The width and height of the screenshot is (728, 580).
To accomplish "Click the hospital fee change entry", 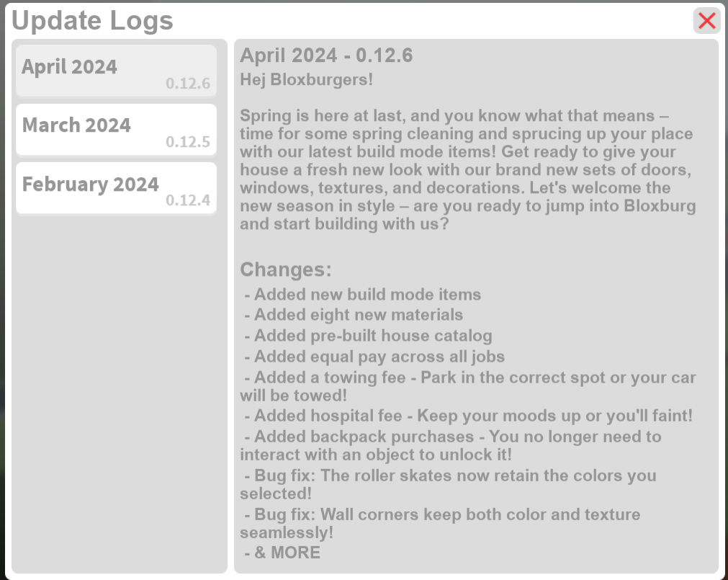I will pos(468,416).
